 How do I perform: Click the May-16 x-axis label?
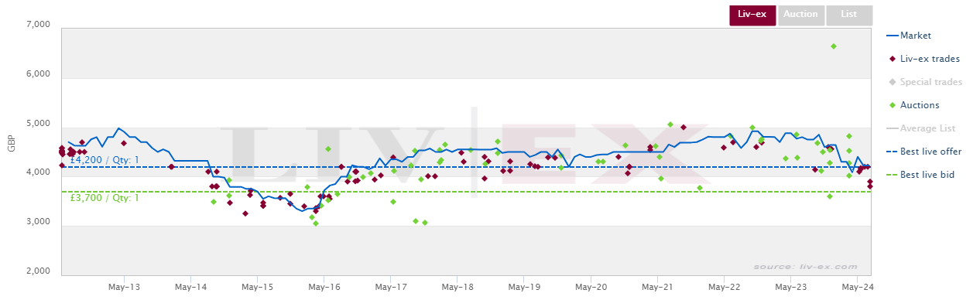coord(324,287)
